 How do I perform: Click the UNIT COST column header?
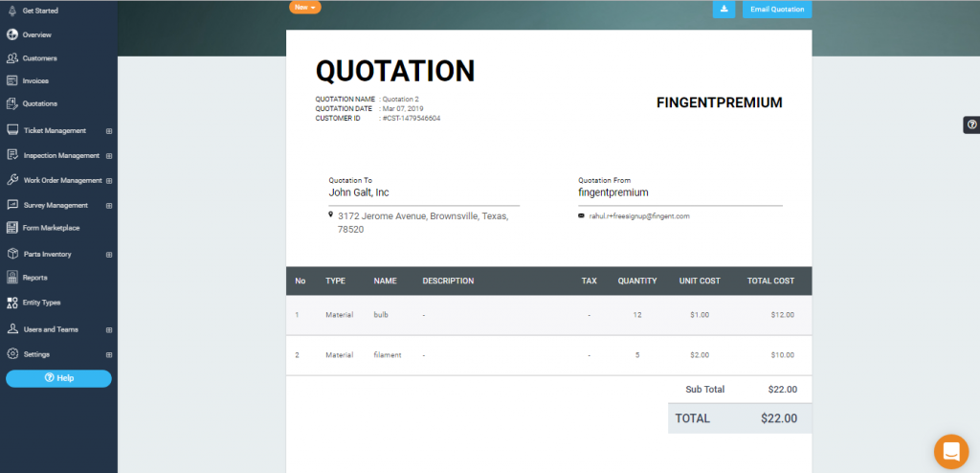pos(700,281)
